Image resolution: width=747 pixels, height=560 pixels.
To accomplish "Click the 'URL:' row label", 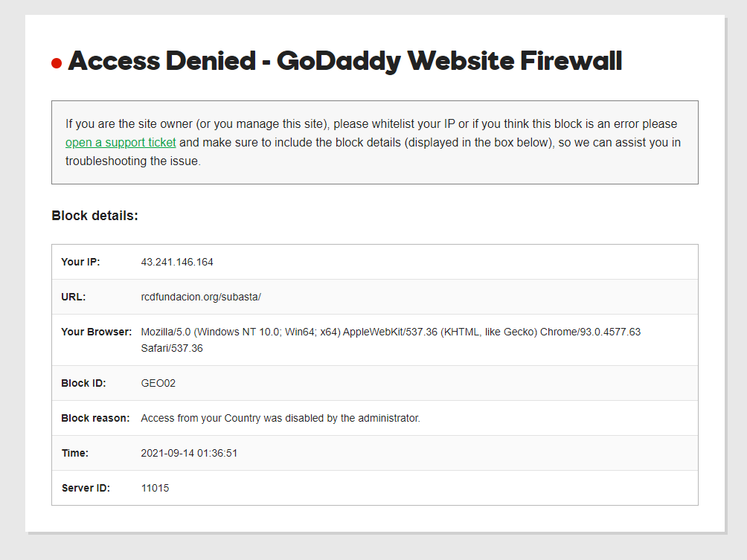I will click(74, 297).
